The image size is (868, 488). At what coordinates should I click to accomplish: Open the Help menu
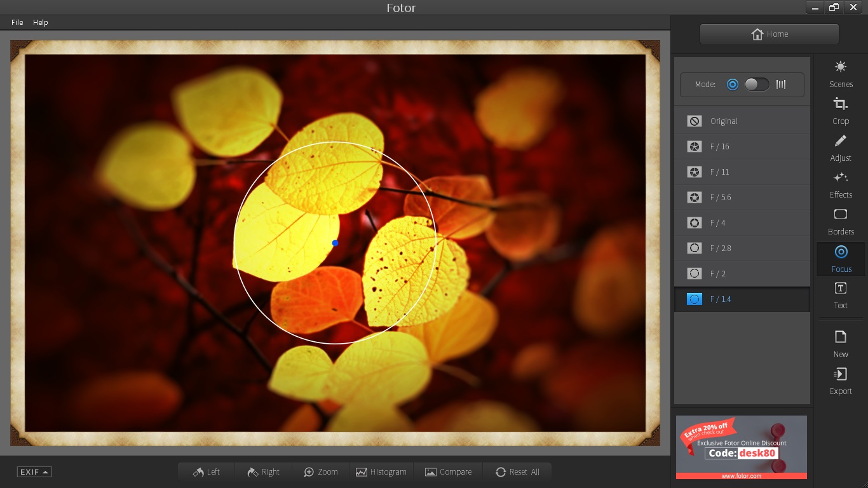pos(41,22)
